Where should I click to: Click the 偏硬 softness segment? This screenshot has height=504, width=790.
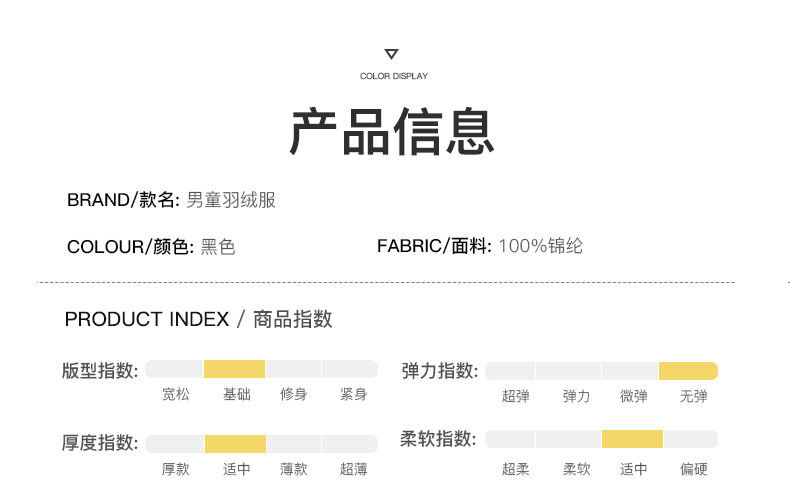(x=691, y=439)
